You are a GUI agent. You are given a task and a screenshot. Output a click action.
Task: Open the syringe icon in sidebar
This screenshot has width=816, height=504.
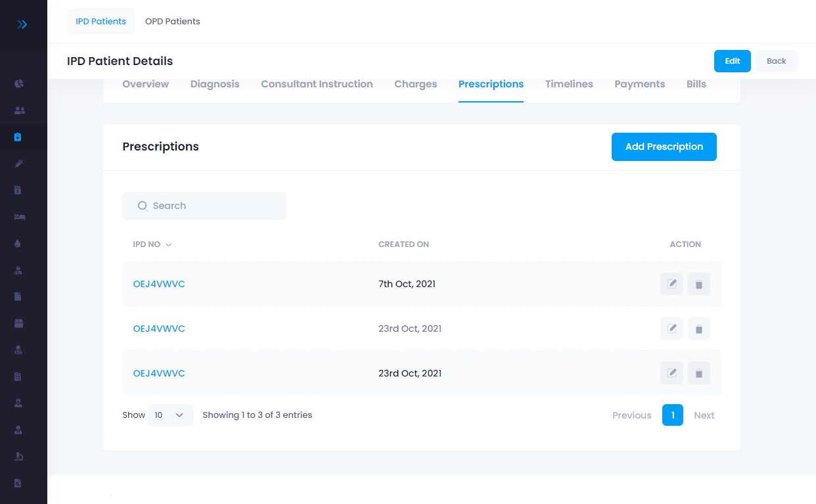[18, 164]
